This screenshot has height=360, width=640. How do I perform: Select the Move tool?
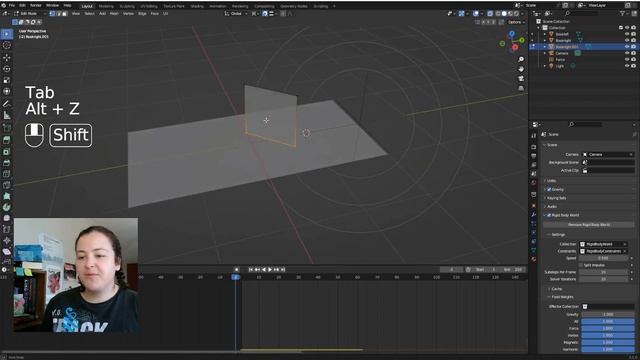pyautogui.click(x=7, y=58)
